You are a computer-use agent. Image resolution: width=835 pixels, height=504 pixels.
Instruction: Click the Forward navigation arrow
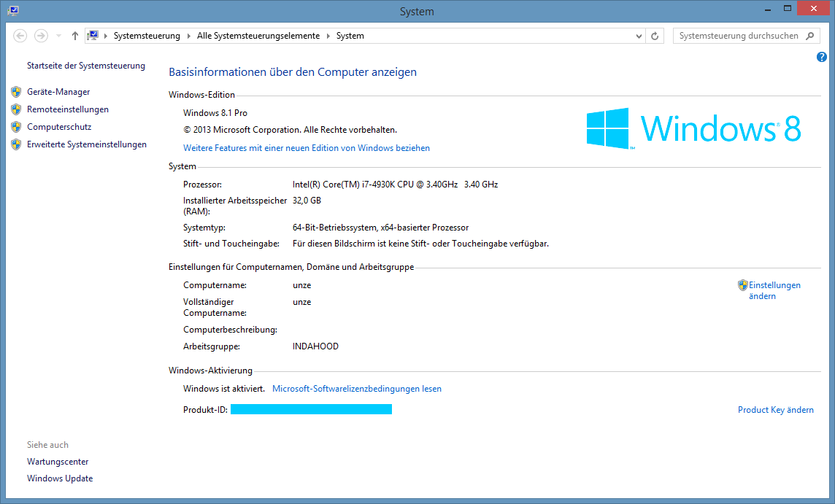pos(41,36)
